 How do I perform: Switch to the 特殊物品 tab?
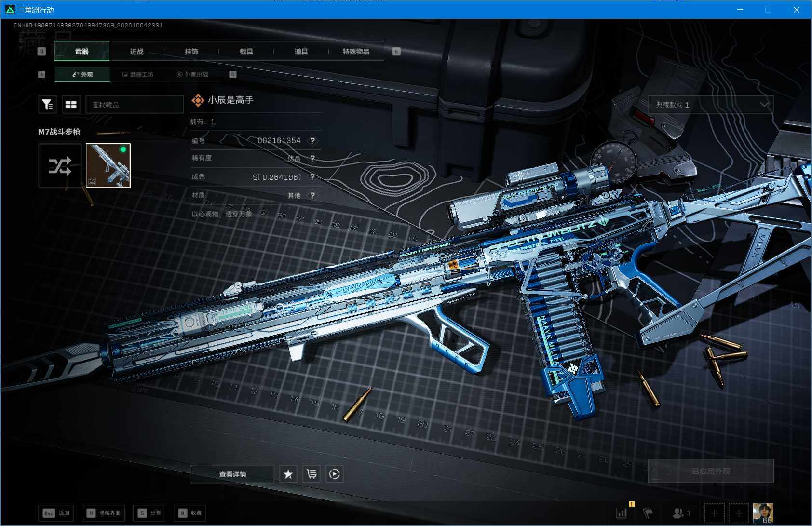pyautogui.click(x=356, y=51)
